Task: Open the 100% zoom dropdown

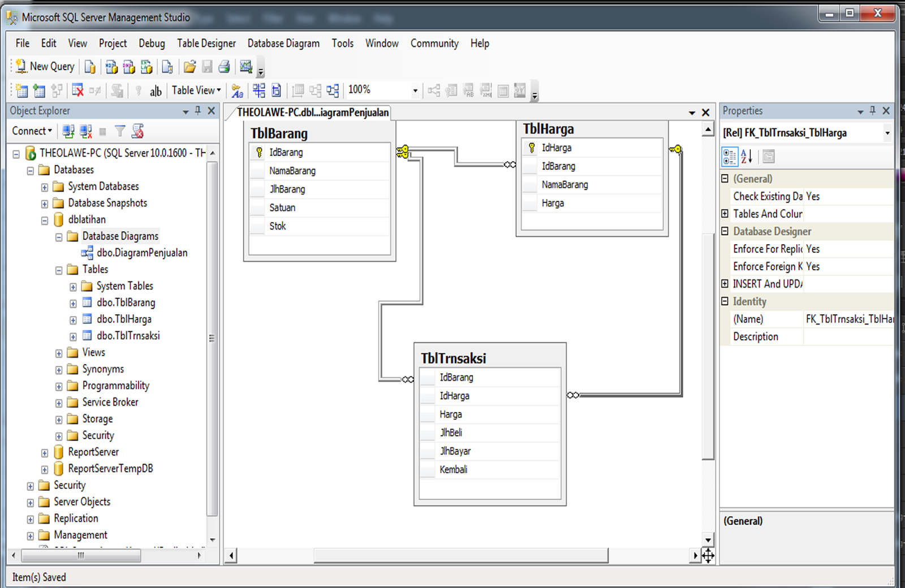Action: 415,90
